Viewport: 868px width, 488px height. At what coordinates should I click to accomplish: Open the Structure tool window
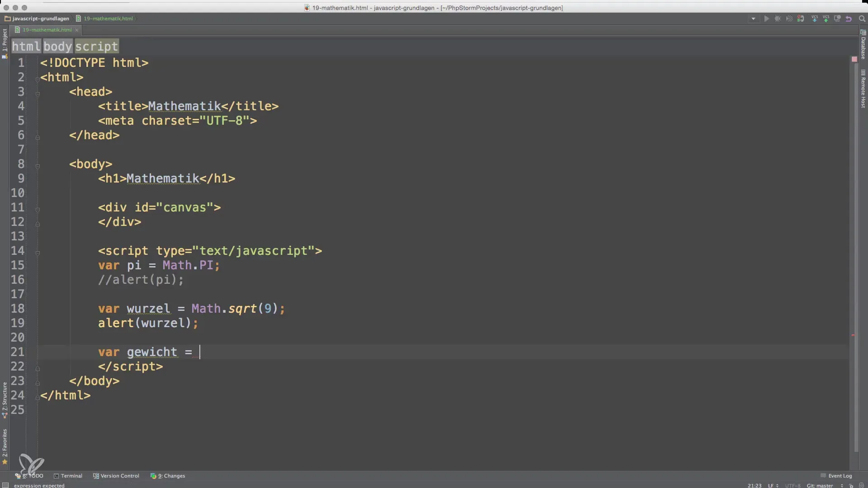coord(5,400)
